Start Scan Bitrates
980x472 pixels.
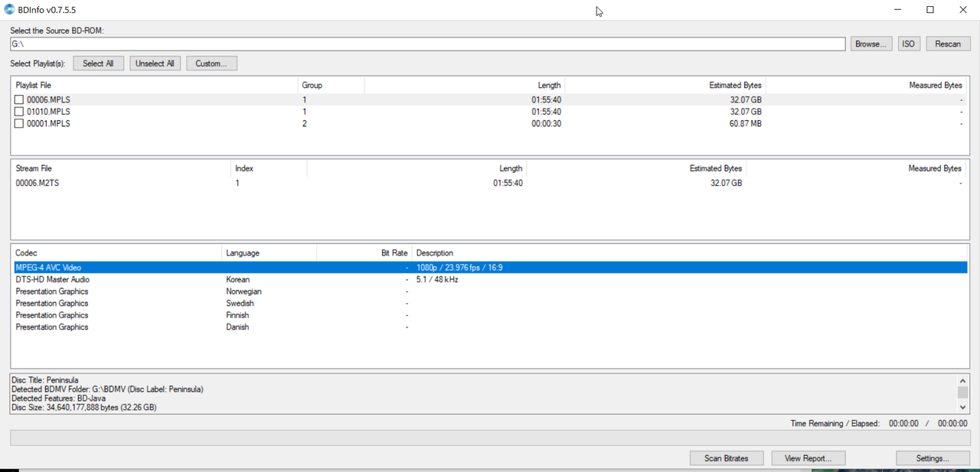(727, 458)
